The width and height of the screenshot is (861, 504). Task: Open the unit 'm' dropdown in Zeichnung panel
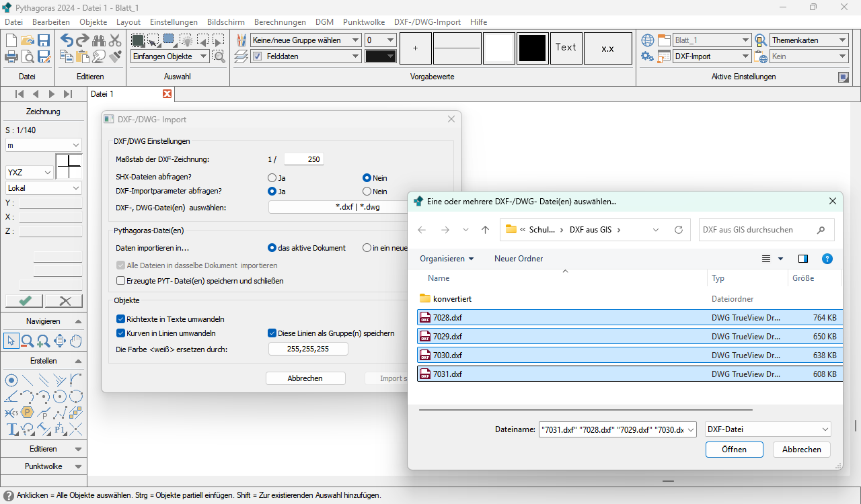[44, 145]
